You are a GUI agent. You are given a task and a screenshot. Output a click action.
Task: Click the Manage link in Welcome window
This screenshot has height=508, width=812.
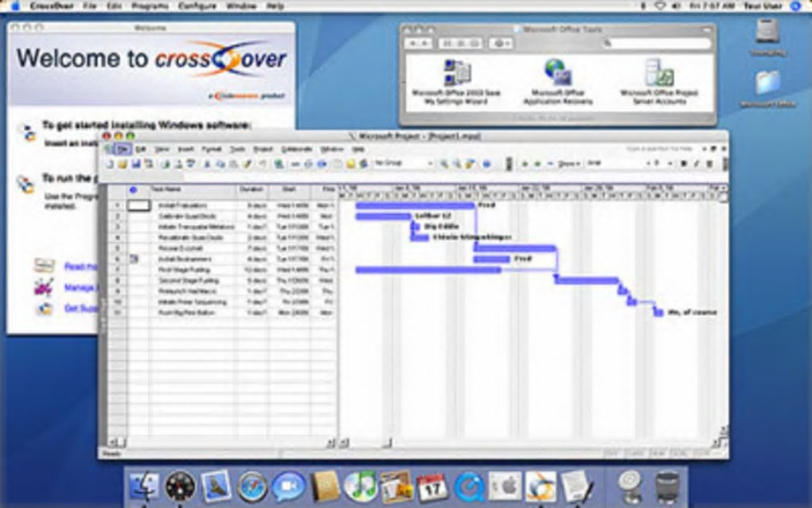point(80,288)
